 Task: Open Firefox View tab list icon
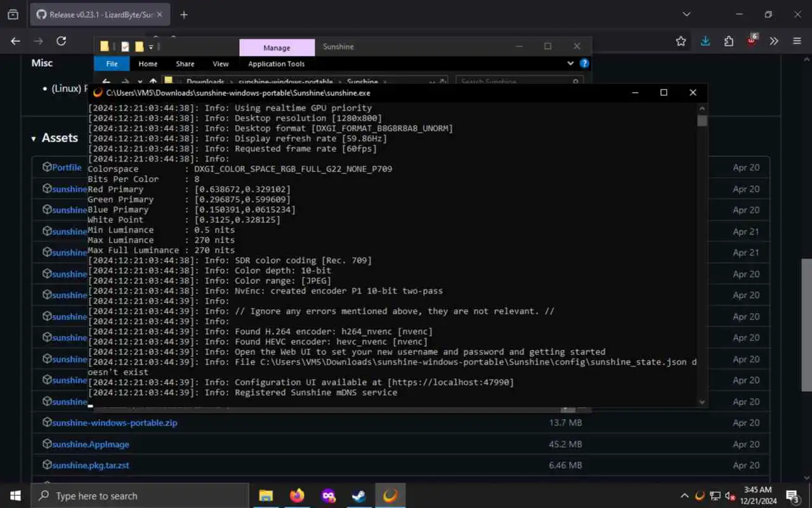point(13,15)
